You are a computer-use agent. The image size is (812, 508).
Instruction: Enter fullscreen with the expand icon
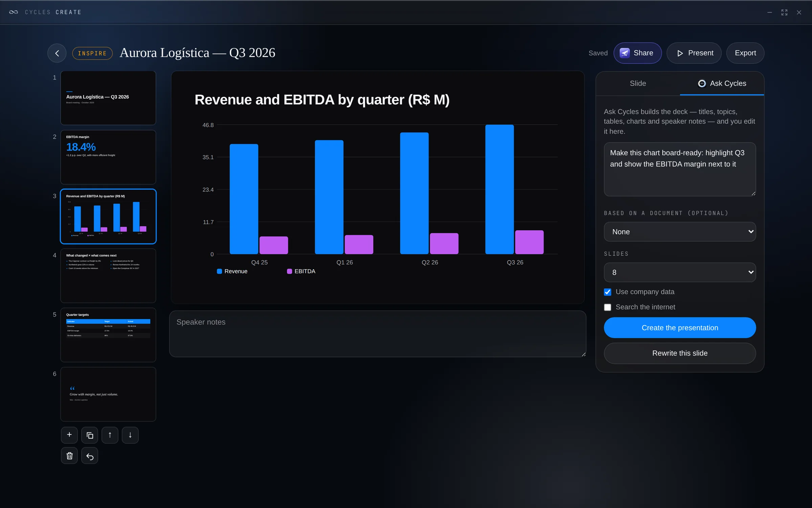pos(784,13)
